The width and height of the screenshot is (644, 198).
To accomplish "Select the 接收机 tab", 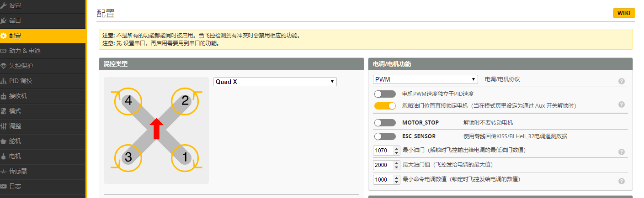I will point(43,96).
